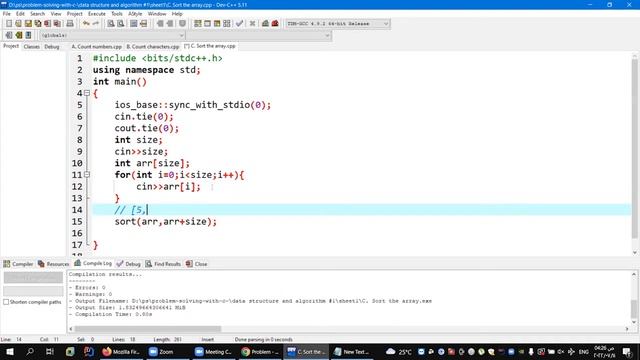The height and width of the screenshot is (360, 640).
Task: Save the current file using the Save icon
Action: [28, 24]
